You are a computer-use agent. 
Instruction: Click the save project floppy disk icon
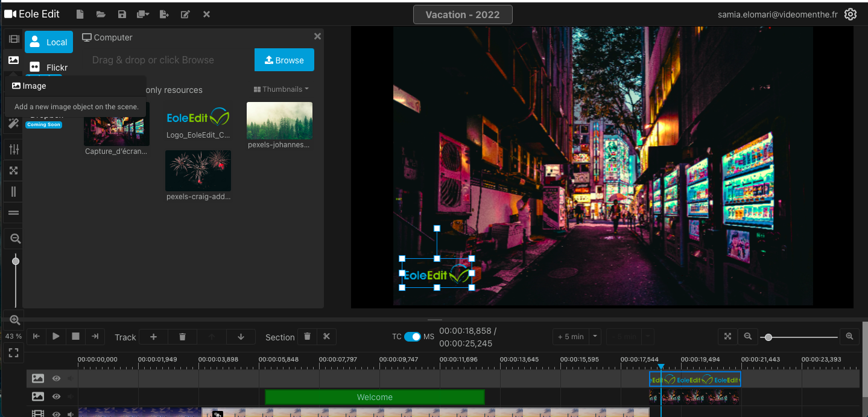(x=122, y=14)
